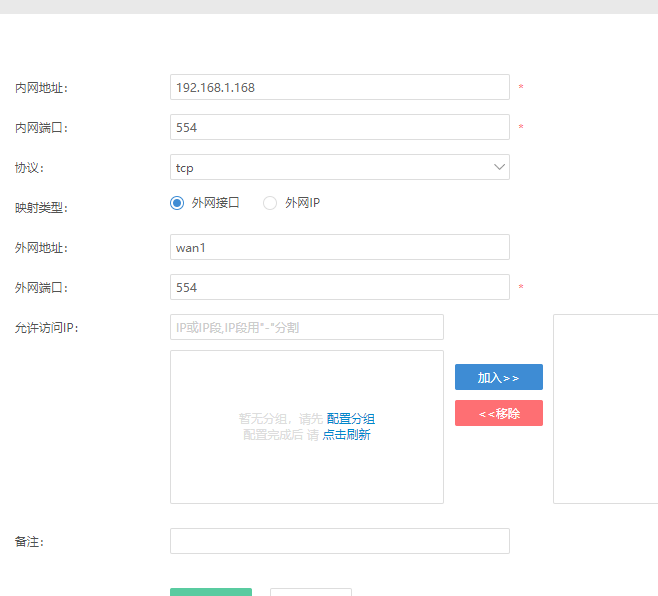Click the allowed IP list box on the right
This screenshot has width=658, height=596.
[606, 409]
